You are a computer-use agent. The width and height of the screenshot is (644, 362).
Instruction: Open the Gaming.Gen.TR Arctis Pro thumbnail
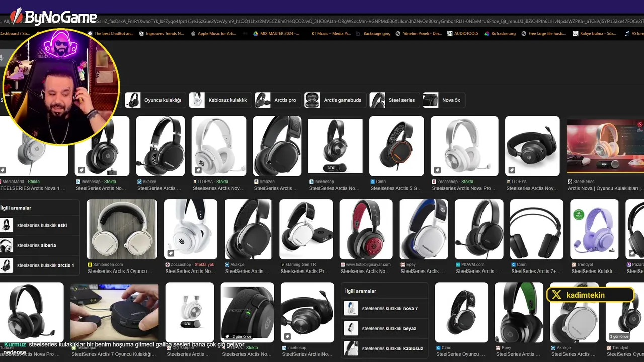click(306, 229)
